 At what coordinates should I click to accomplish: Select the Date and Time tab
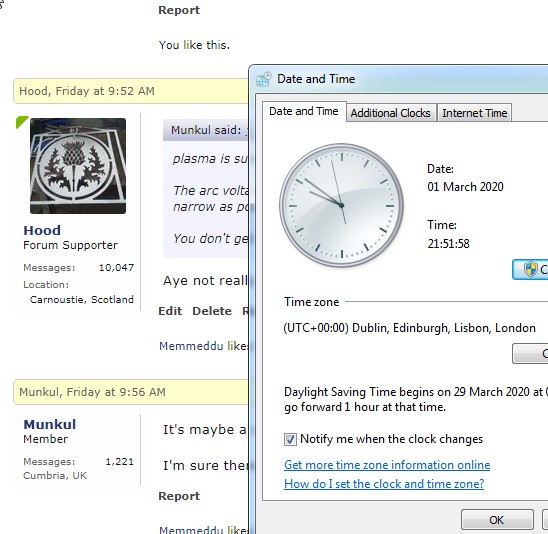click(304, 111)
